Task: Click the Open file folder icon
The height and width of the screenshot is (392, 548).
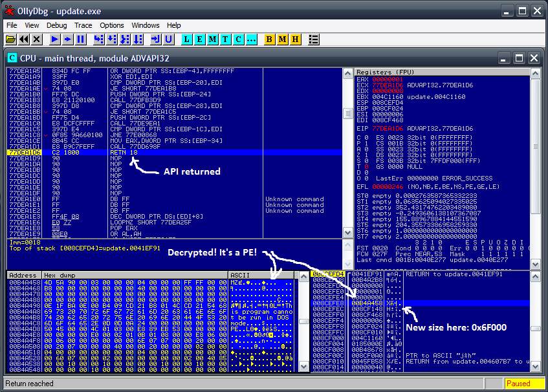Action: pos(10,39)
